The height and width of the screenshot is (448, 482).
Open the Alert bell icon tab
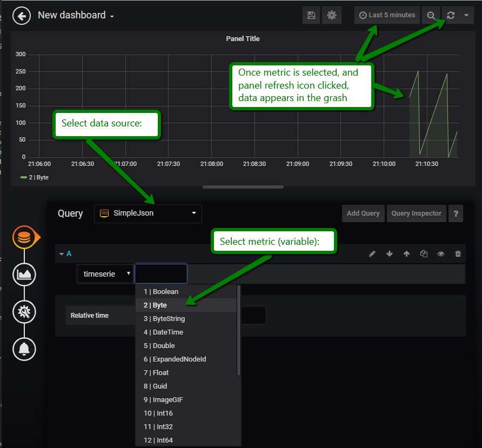(x=24, y=349)
